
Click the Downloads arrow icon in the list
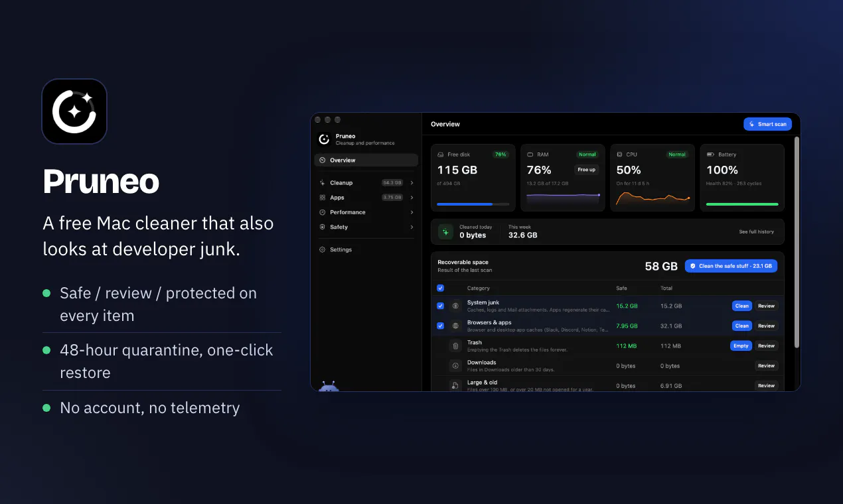(455, 366)
